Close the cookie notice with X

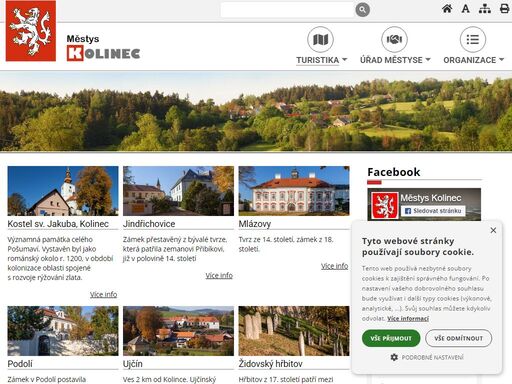pos(493,230)
